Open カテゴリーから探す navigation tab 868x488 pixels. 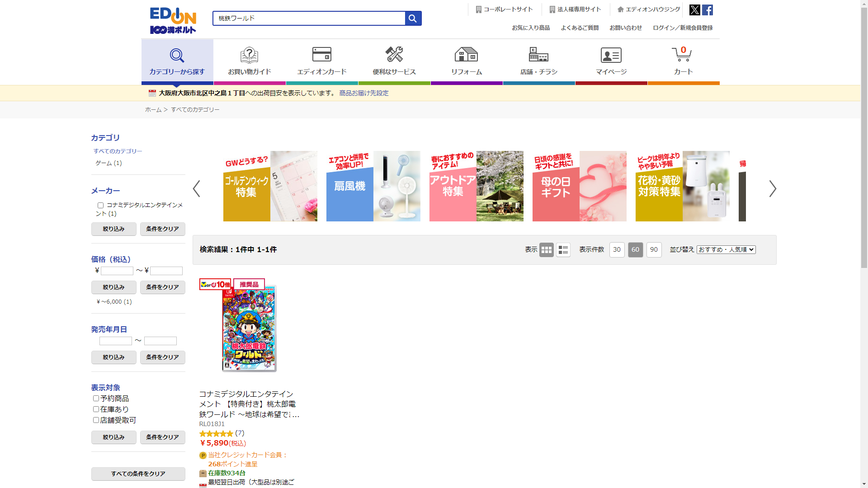pyautogui.click(x=177, y=62)
